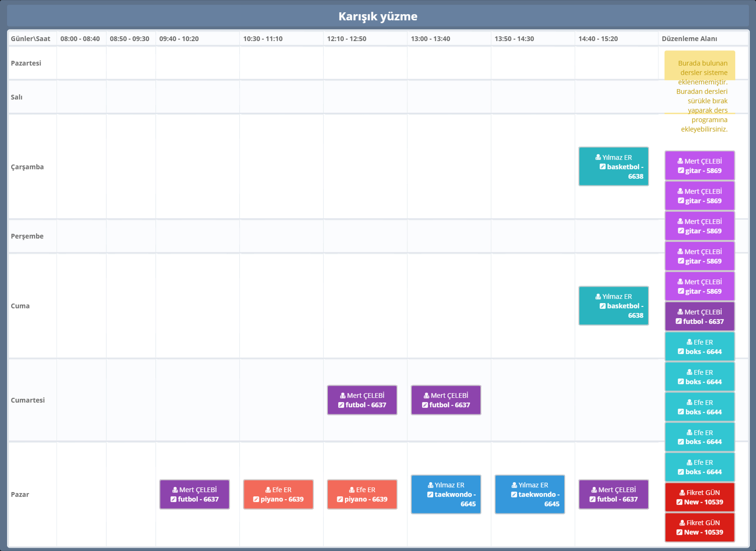Viewport: 756px width, 551px height.
Task: Click teacher icon on Cuma basketbol card
Action: coord(598,296)
